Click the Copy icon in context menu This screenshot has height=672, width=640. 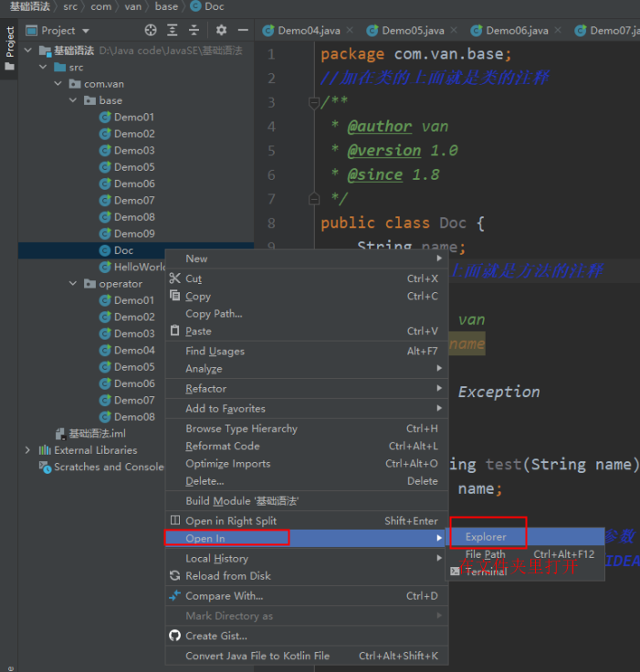click(175, 296)
